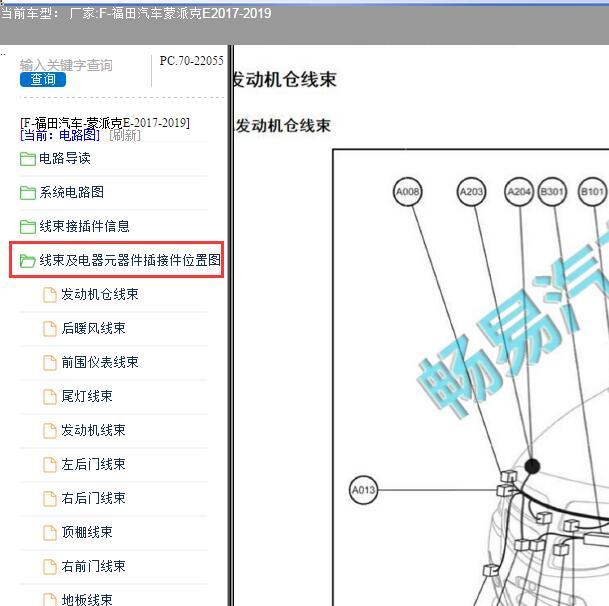Screen dimensions: 609x606
Task: Expand the 系统电路图 tree item
Action: click(71, 192)
